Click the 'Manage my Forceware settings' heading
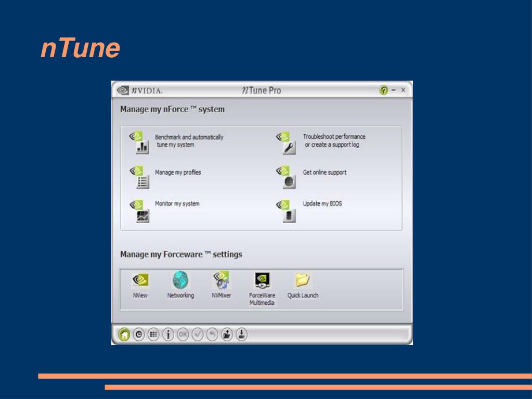Viewport: 532px width, 399px height. click(181, 254)
